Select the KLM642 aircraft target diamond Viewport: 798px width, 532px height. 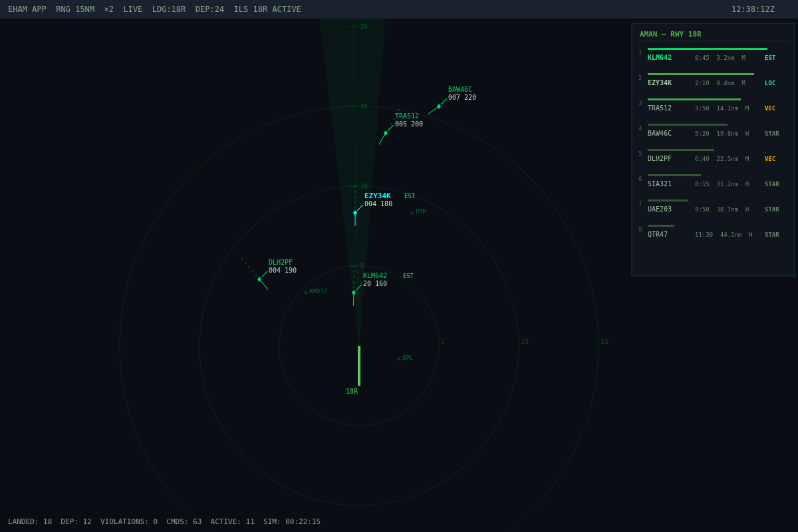click(x=354, y=293)
